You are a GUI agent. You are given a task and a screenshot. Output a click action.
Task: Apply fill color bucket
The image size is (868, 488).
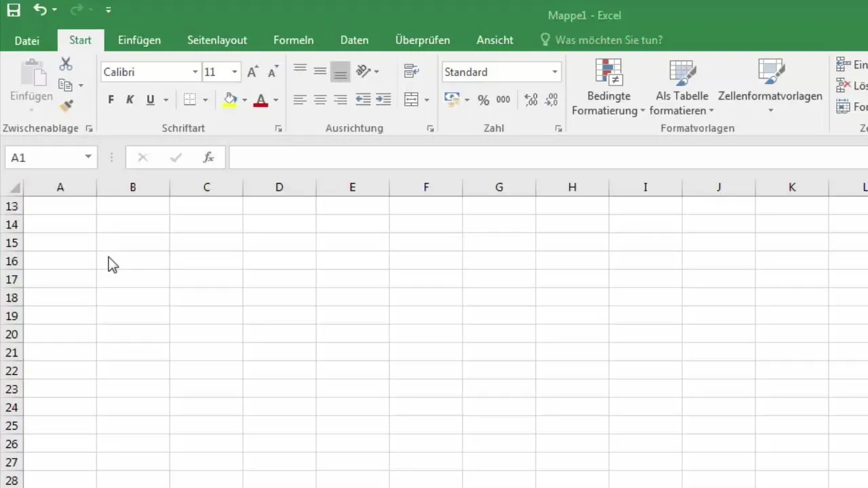pyautogui.click(x=230, y=100)
